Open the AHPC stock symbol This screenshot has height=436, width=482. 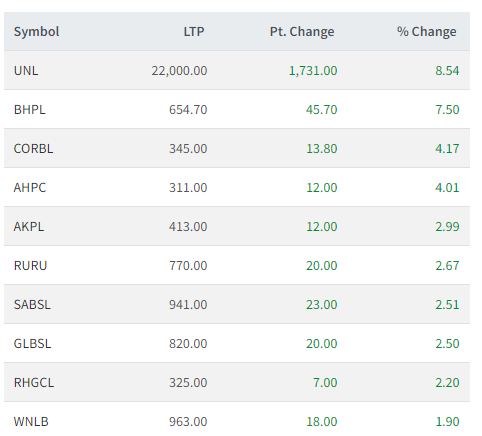(x=30, y=188)
